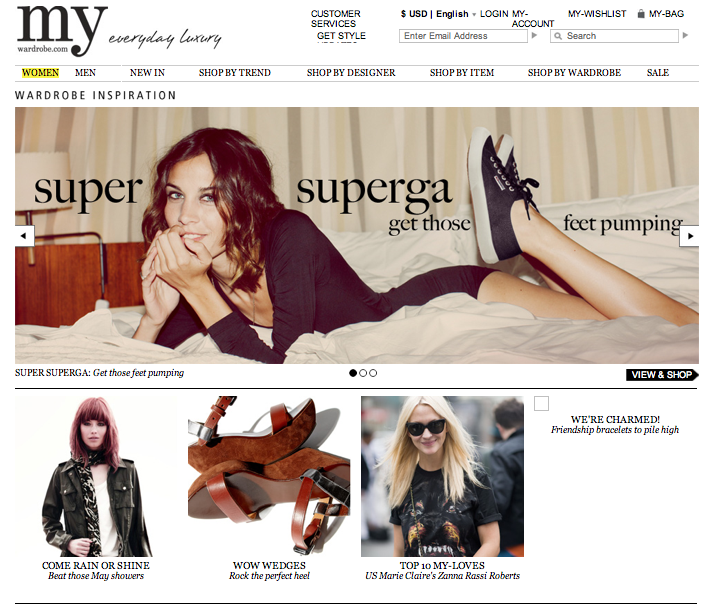Select the third carousel dot
Image resolution: width=715 pixels, height=613 pixels.
pyautogui.click(x=373, y=373)
